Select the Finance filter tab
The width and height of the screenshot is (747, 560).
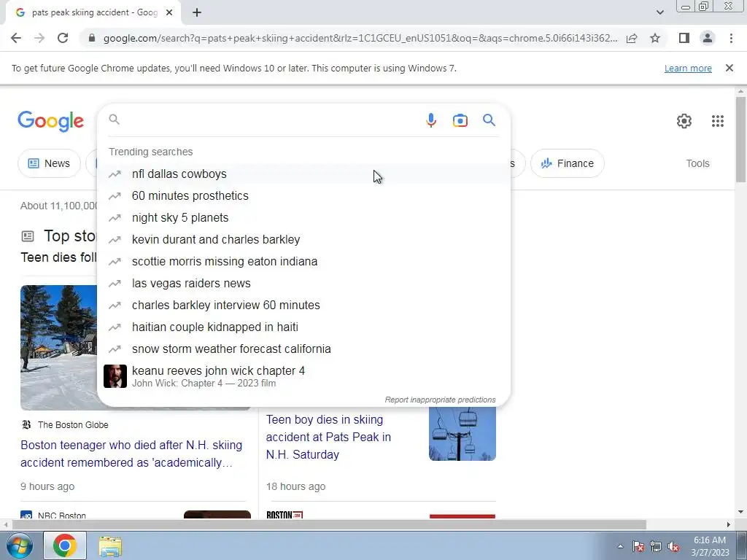pos(568,163)
